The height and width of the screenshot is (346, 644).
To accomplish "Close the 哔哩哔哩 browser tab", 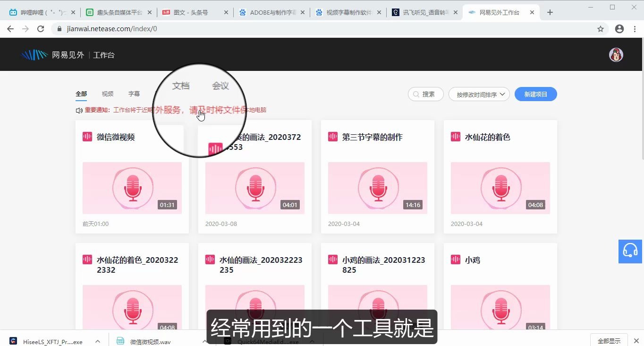I will (72, 13).
